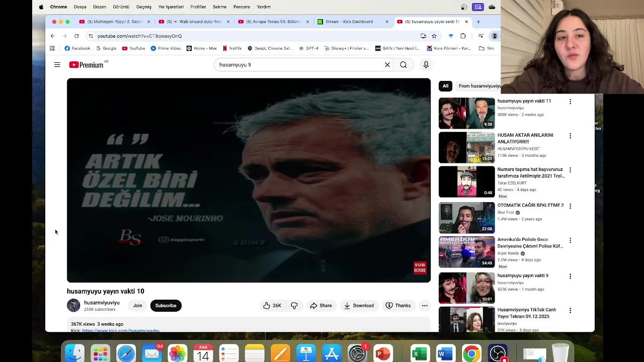Open options for Husamviyuviyu TikTok Canlı video
The image size is (644, 362).
(570, 311)
